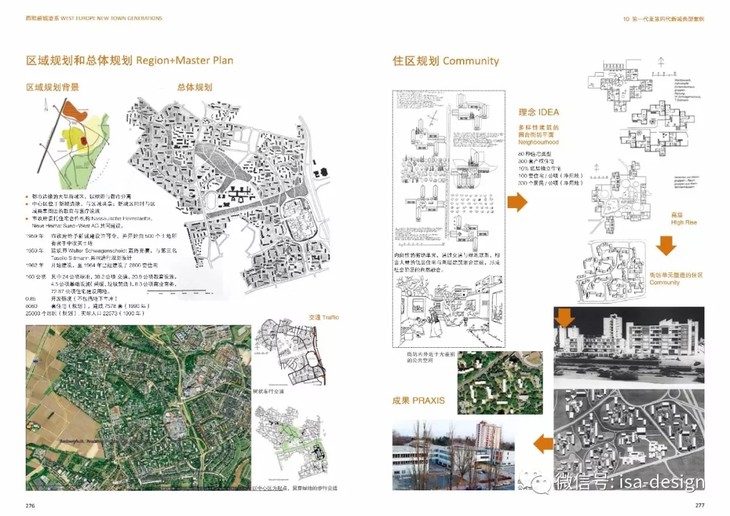Click the orange right arrow beside 理念 IDEA
This screenshot has width=730, height=516.
(x=518, y=204)
